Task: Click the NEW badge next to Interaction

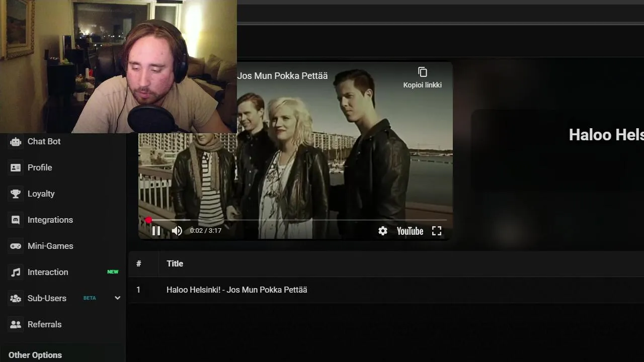Action: pyautogui.click(x=113, y=272)
